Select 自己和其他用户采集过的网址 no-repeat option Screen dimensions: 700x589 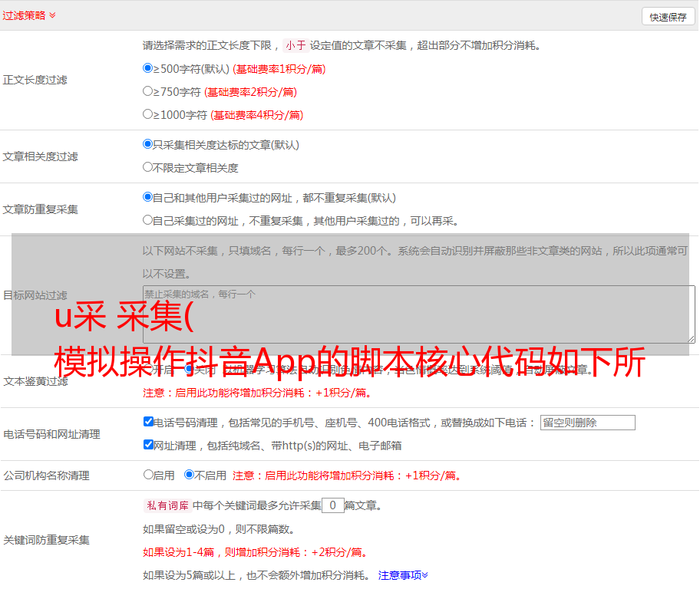(148, 197)
